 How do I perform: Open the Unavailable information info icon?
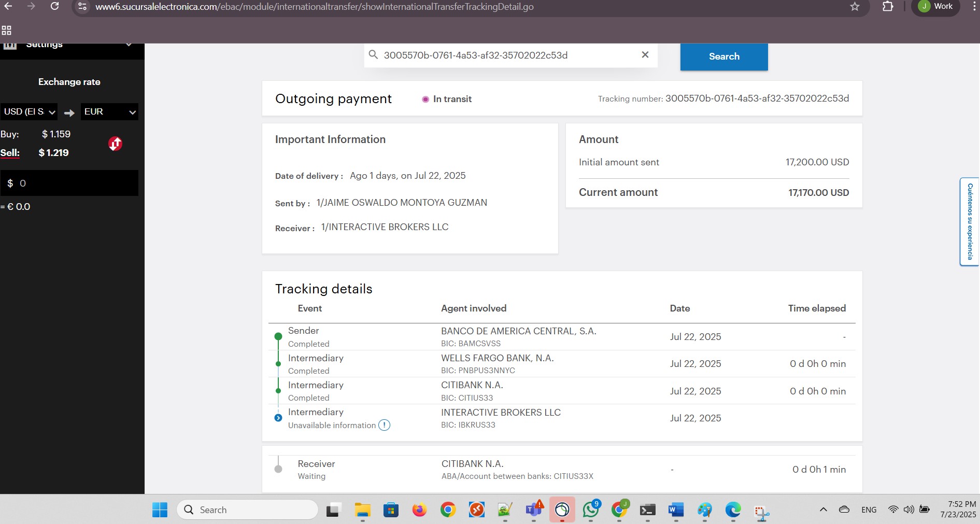click(x=384, y=425)
